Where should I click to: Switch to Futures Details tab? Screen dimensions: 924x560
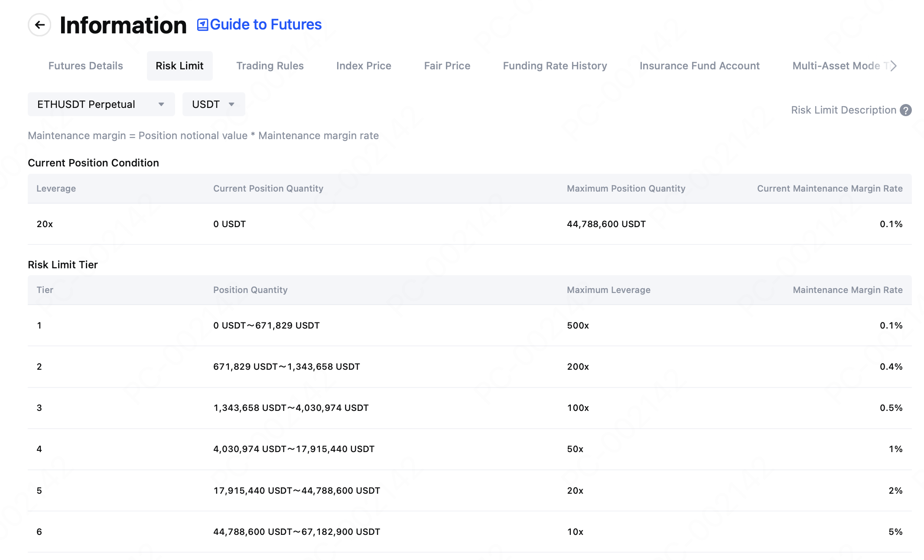[85, 66]
